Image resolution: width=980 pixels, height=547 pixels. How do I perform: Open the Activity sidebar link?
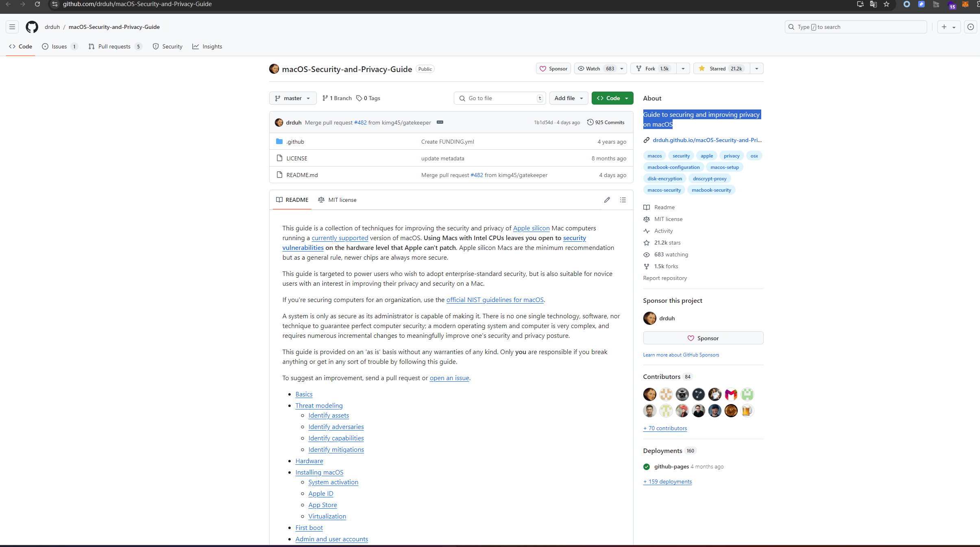[663, 231]
